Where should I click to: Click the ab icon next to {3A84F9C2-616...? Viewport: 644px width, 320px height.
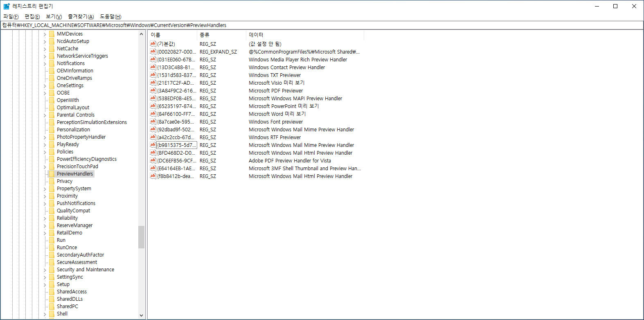coord(153,90)
